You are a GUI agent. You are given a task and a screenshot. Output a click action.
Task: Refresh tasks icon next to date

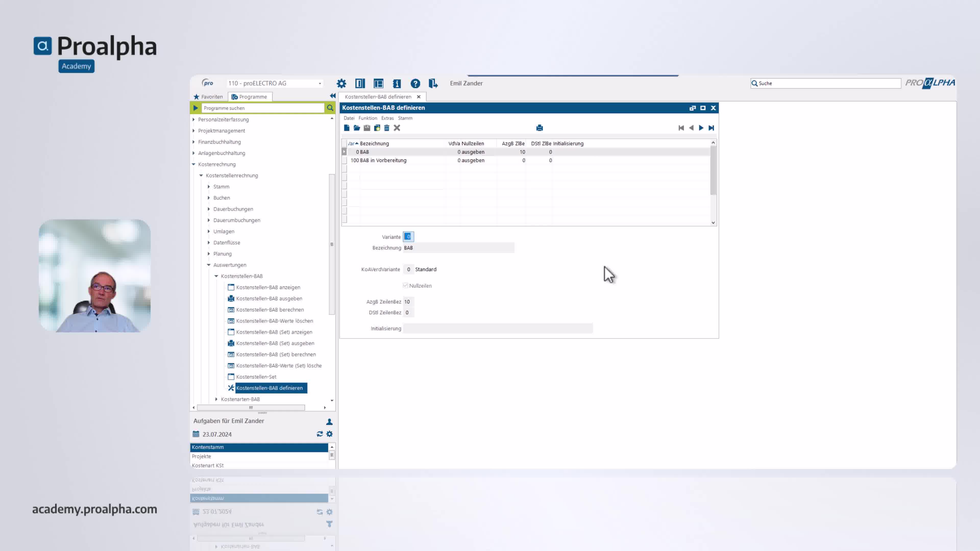coord(320,434)
